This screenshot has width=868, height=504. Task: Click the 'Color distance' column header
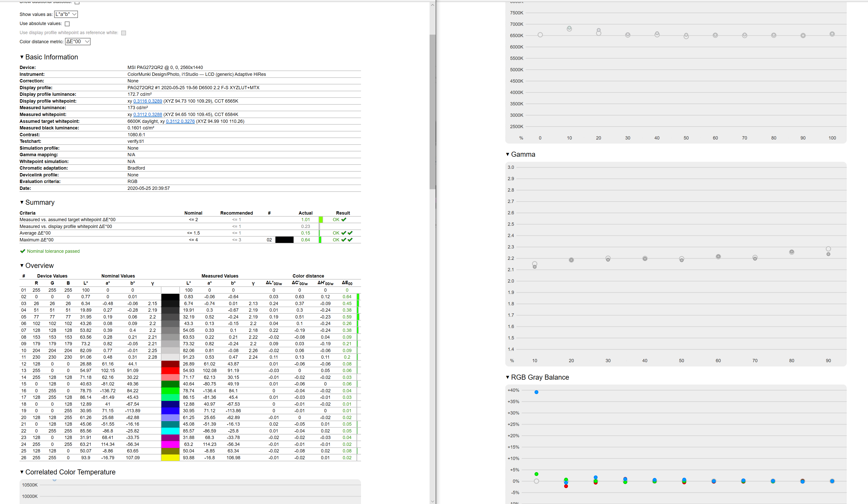tap(308, 276)
